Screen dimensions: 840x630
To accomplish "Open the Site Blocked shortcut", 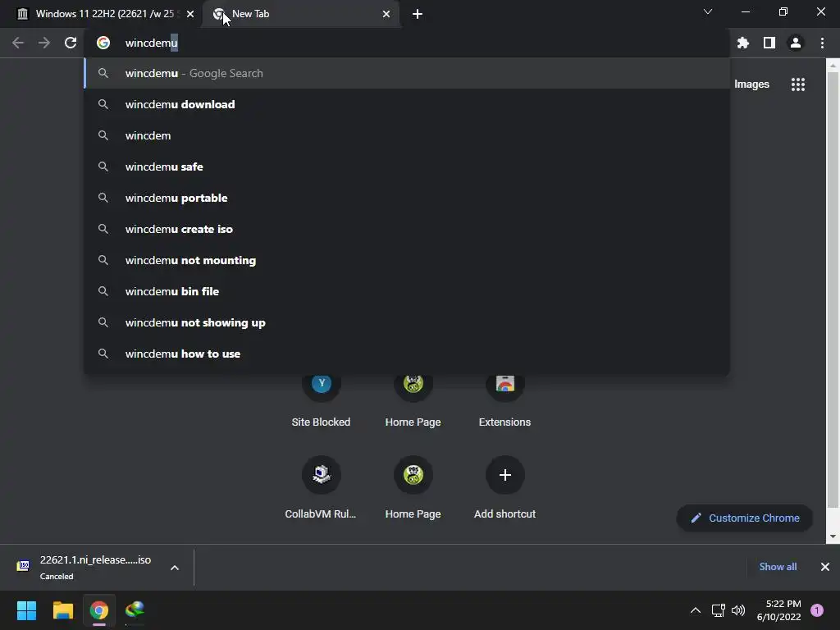I will [x=322, y=399].
